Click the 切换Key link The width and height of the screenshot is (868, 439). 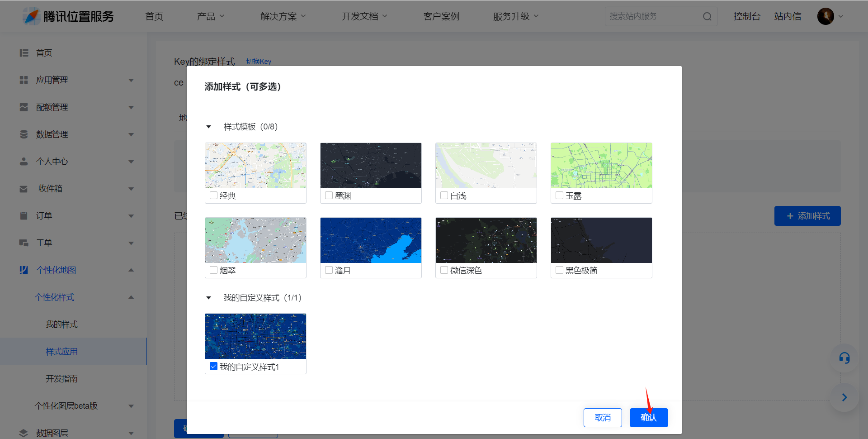(259, 62)
